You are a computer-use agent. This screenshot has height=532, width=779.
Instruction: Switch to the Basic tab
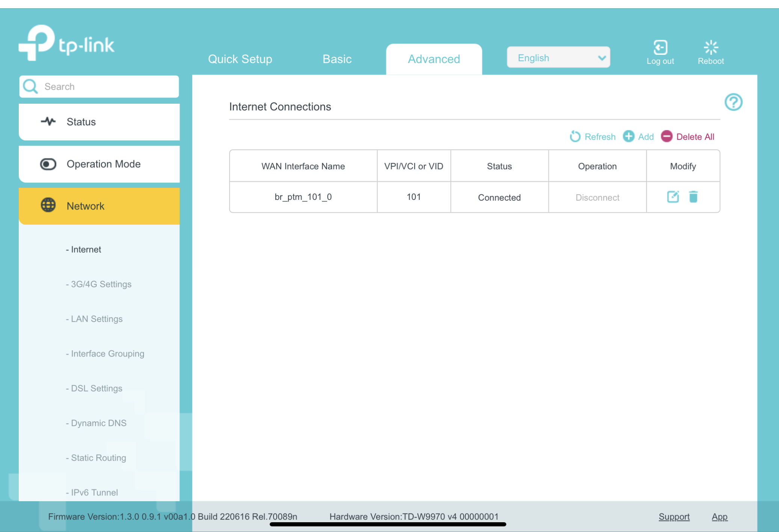point(337,59)
